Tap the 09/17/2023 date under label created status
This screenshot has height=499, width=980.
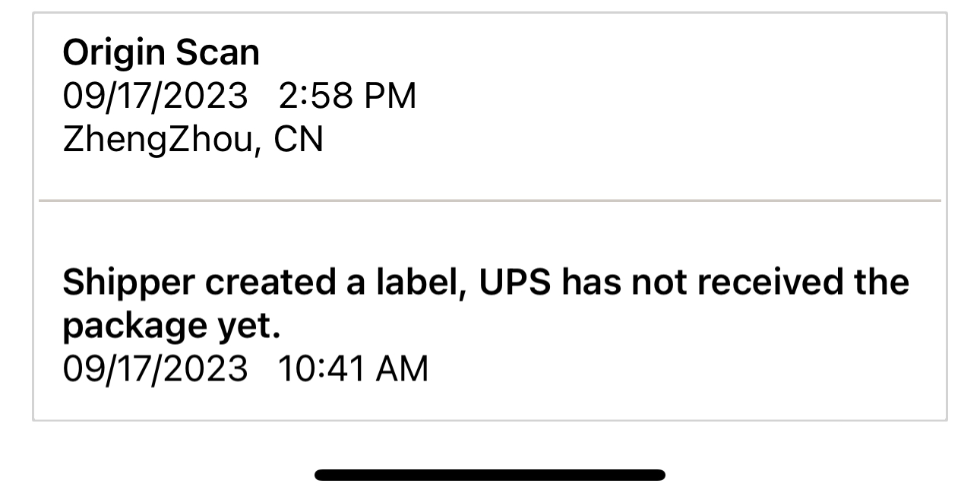click(156, 369)
